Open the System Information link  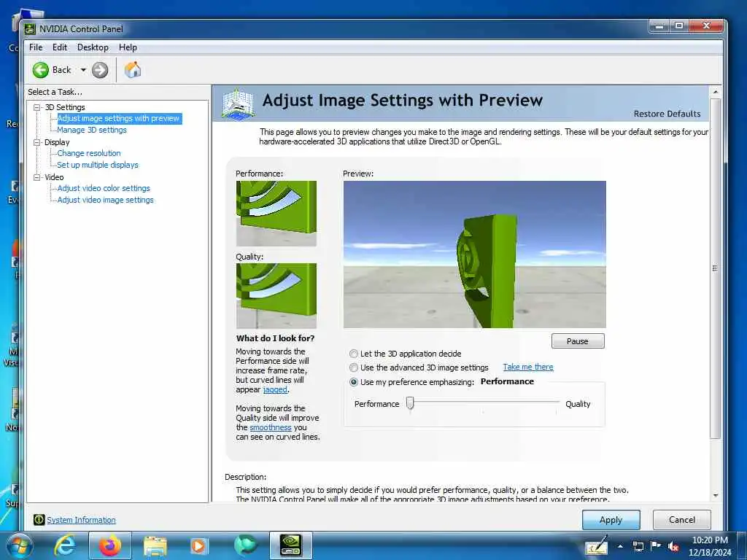81,520
